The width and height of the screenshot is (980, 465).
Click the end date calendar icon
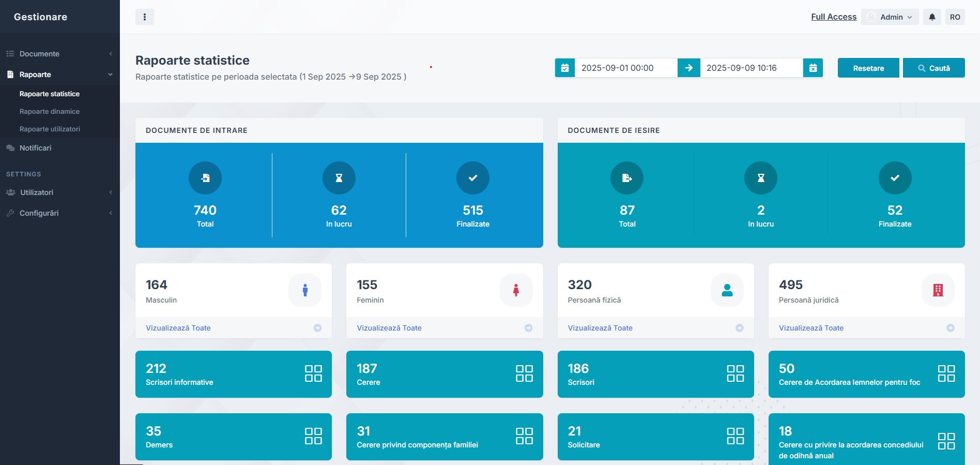[813, 68]
